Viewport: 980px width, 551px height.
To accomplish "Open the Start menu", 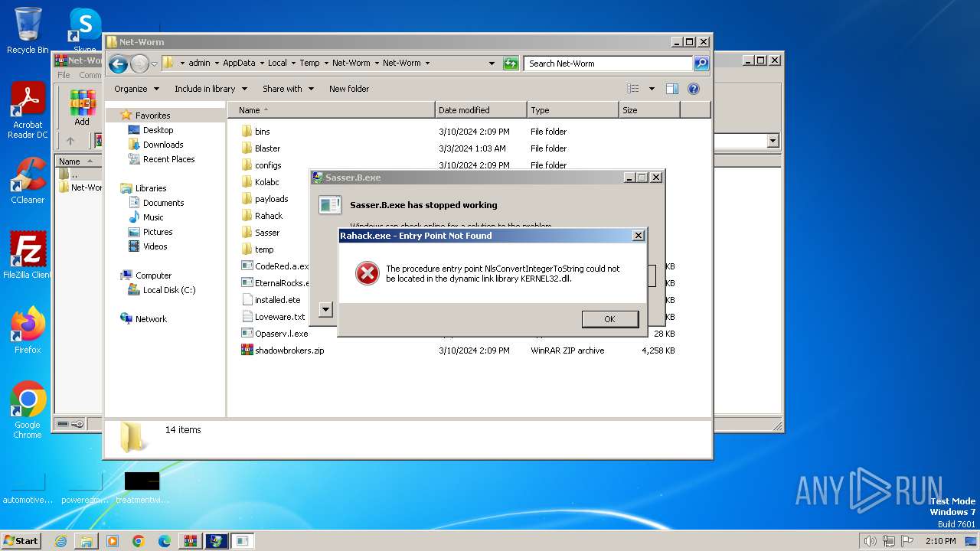I will 21,541.
